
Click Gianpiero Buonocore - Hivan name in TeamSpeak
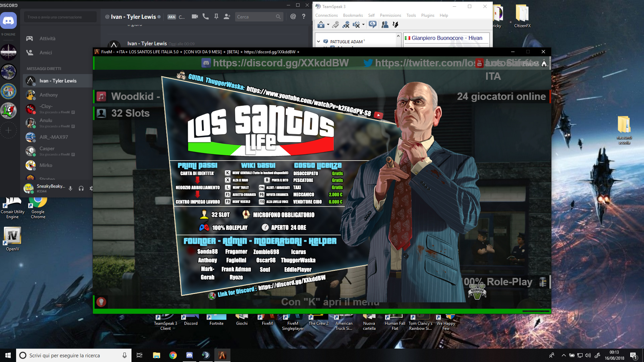(x=447, y=38)
